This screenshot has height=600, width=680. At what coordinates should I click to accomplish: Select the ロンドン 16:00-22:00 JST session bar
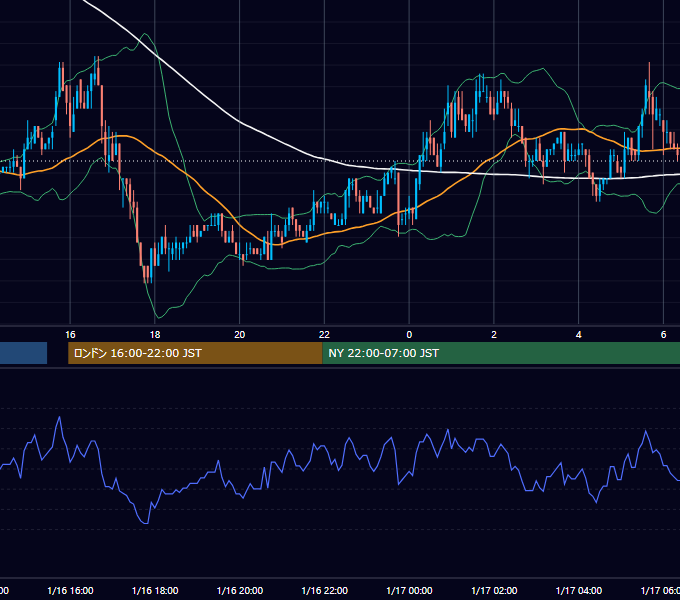195,353
